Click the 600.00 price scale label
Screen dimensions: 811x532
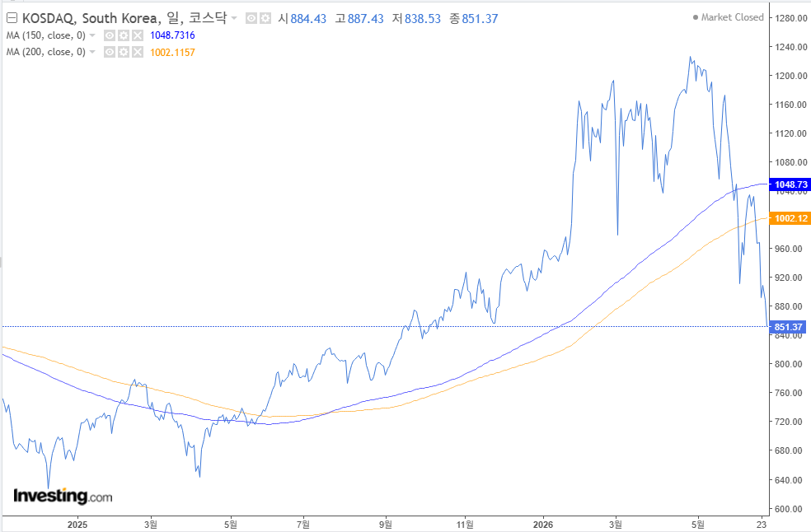pos(788,509)
